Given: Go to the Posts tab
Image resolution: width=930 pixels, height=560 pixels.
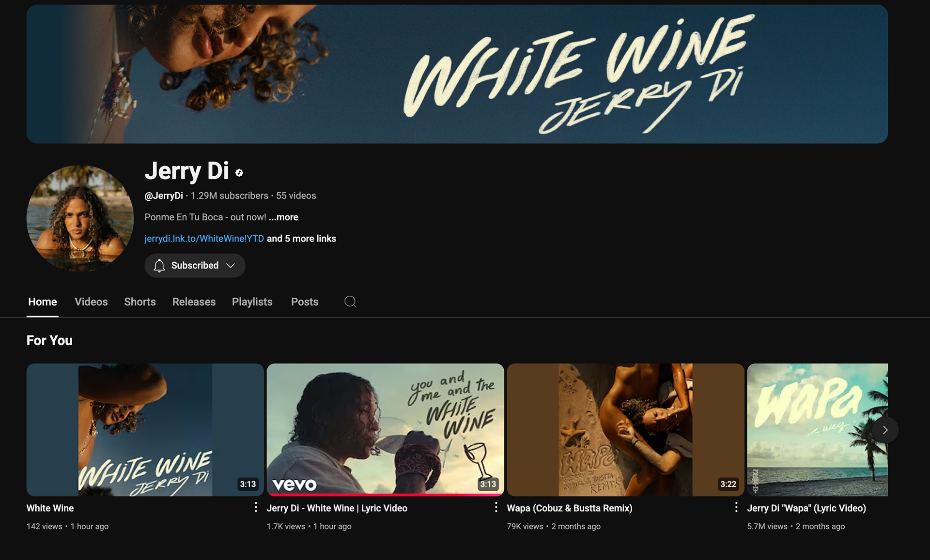Looking at the screenshot, I should (305, 302).
